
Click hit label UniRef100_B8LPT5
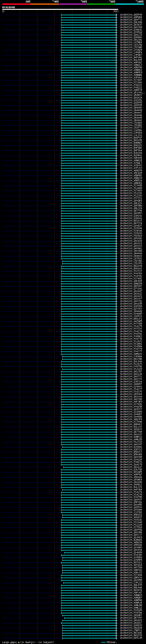131,585
